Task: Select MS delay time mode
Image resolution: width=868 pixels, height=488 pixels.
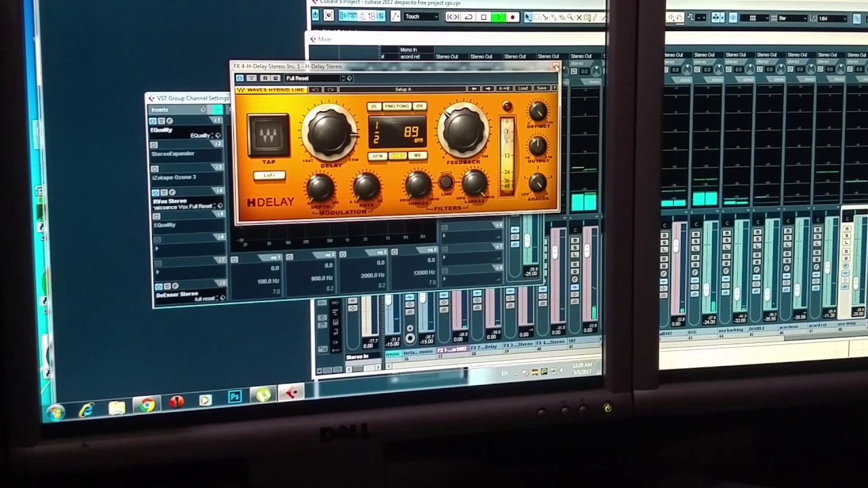Action: (x=418, y=156)
